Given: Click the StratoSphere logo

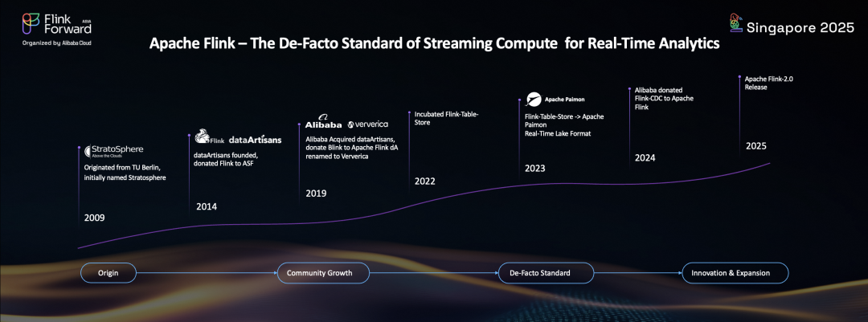Looking at the screenshot, I should 113,150.
